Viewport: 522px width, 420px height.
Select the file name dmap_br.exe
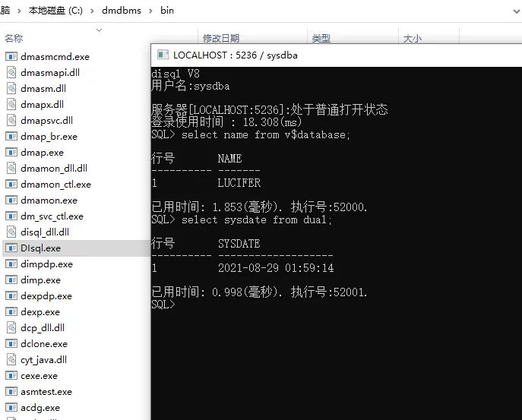tap(49, 137)
